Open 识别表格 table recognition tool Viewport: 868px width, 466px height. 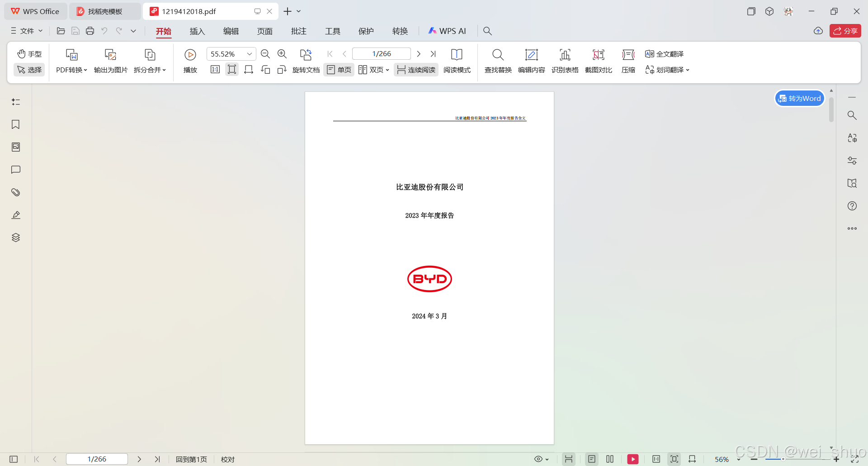point(565,61)
